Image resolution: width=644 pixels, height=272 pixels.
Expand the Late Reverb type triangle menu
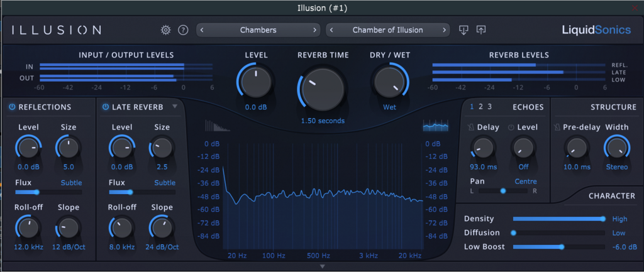[175, 107]
